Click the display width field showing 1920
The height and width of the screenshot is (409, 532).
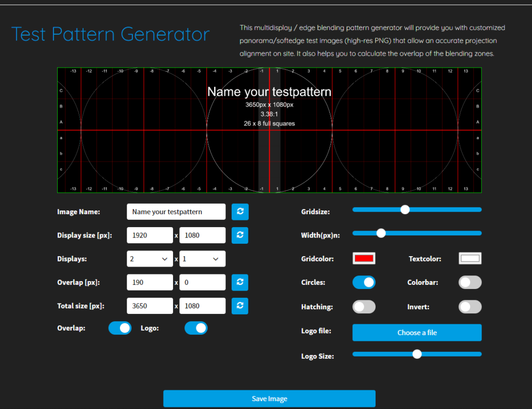[150, 235]
